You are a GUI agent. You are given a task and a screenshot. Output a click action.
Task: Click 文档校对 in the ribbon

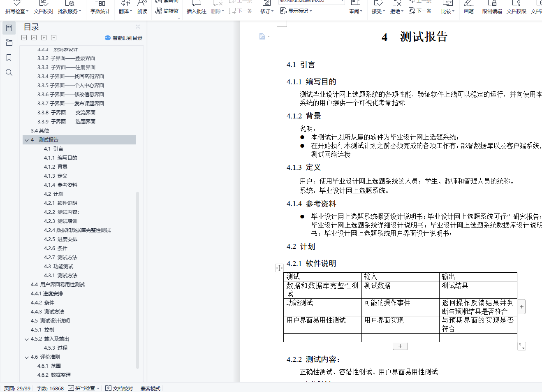click(44, 7)
